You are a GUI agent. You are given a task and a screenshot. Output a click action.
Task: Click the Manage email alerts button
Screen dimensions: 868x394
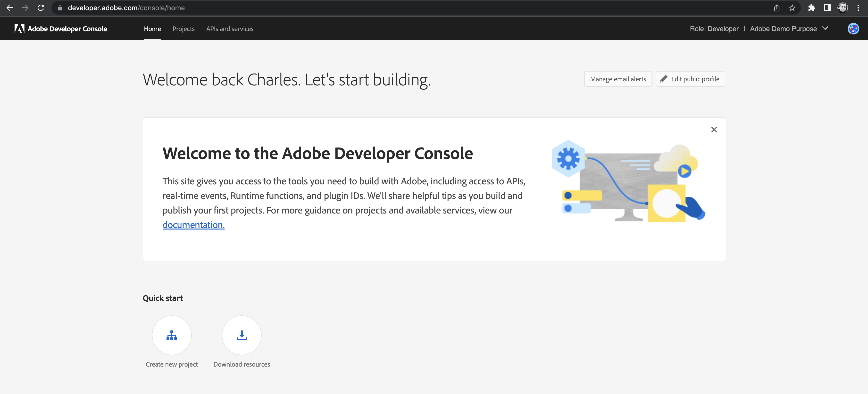(x=618, y=79)
